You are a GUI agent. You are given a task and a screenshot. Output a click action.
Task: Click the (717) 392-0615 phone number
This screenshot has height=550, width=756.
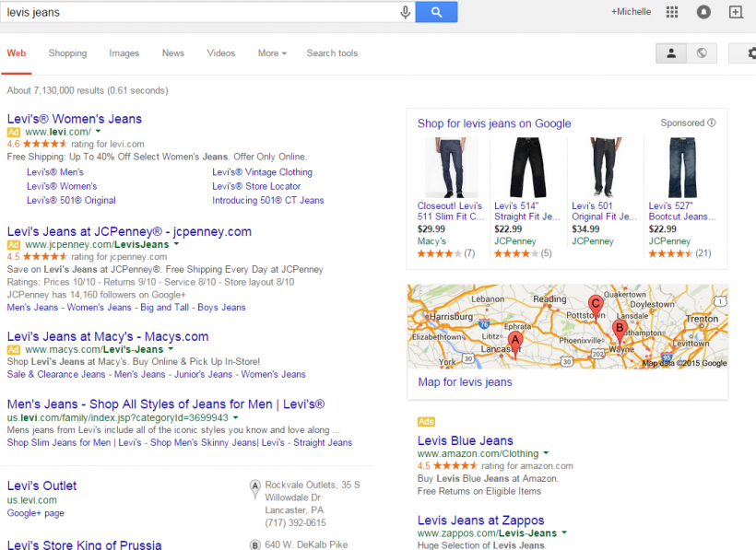pos(295,522)
